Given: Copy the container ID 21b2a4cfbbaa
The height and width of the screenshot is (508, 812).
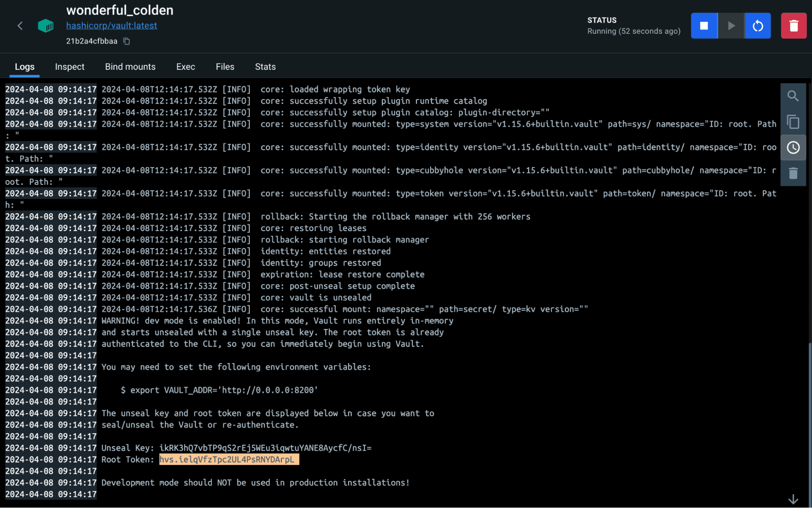Looking at the screenshot, I should [x=126, y=41].
